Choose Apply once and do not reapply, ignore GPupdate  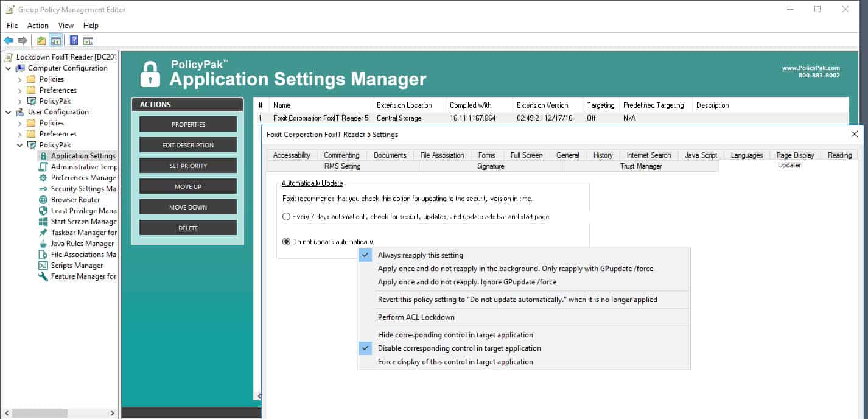coord(523,282)
